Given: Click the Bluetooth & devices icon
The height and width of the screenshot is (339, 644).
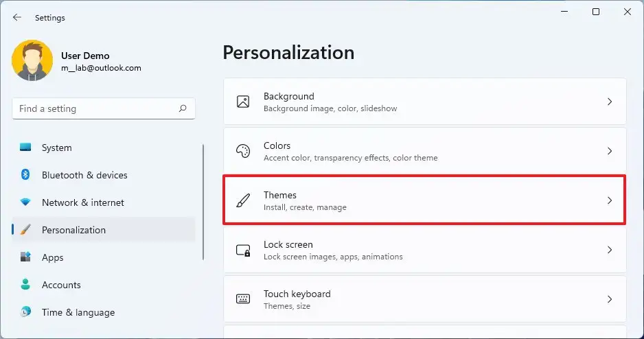Looking at the screenshot, I should point(25,175).
